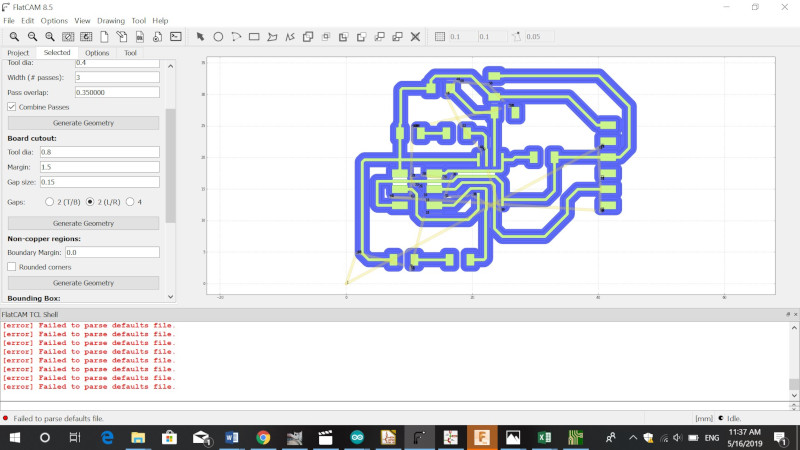800x450 pixels.
Task: Click the Polygon Union tool icon
Action: pyautogui.click(x=308, y=37)
